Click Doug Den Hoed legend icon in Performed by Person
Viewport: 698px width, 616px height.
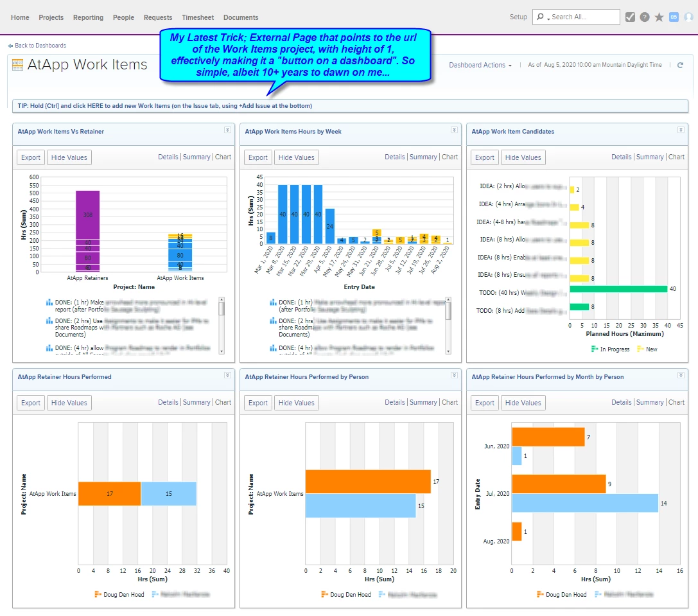tap(325, 594)
